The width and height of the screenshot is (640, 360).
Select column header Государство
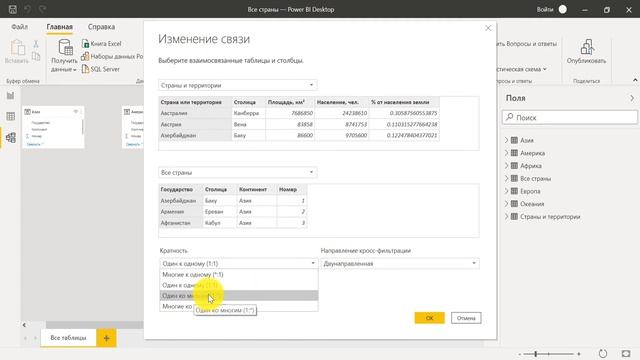(x=181, y=189)
